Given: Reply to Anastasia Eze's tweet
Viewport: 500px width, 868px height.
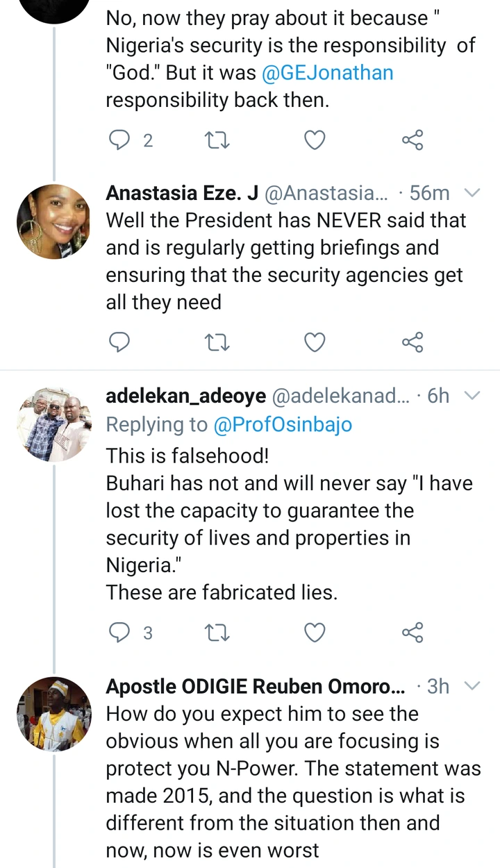Looking at the screenshot, I should 121,342.
